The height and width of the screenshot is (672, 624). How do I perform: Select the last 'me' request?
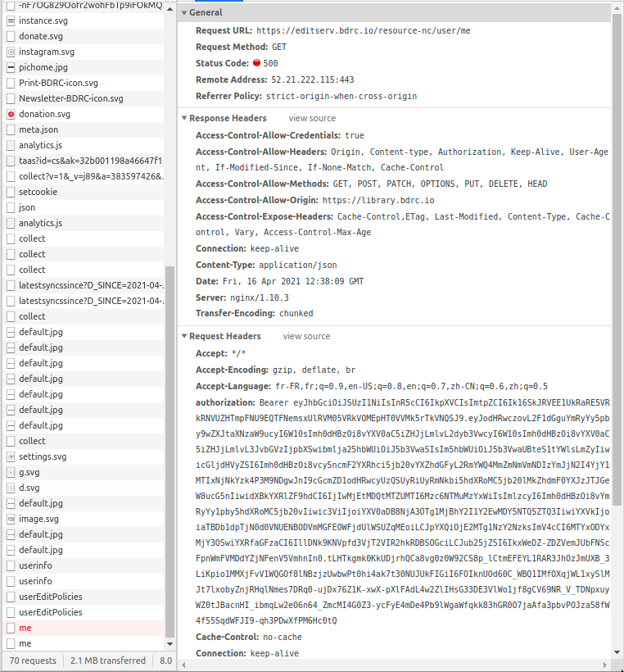84,643
